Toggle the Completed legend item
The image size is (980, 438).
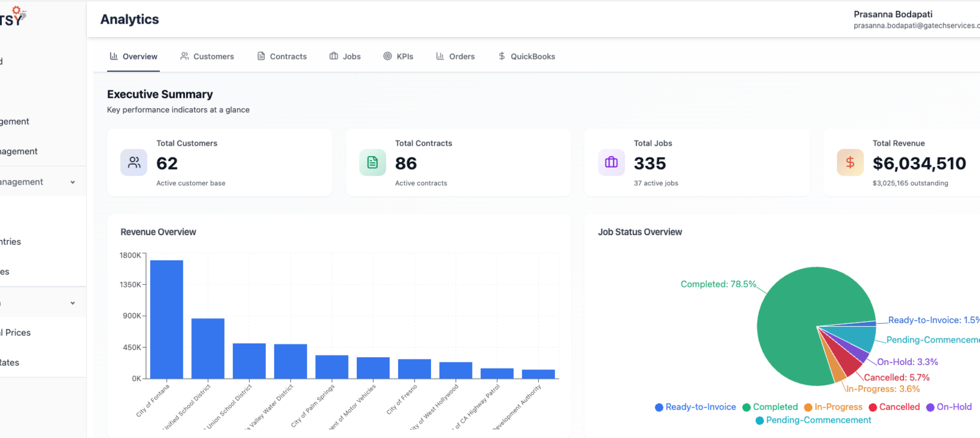[x=770, y=407]
